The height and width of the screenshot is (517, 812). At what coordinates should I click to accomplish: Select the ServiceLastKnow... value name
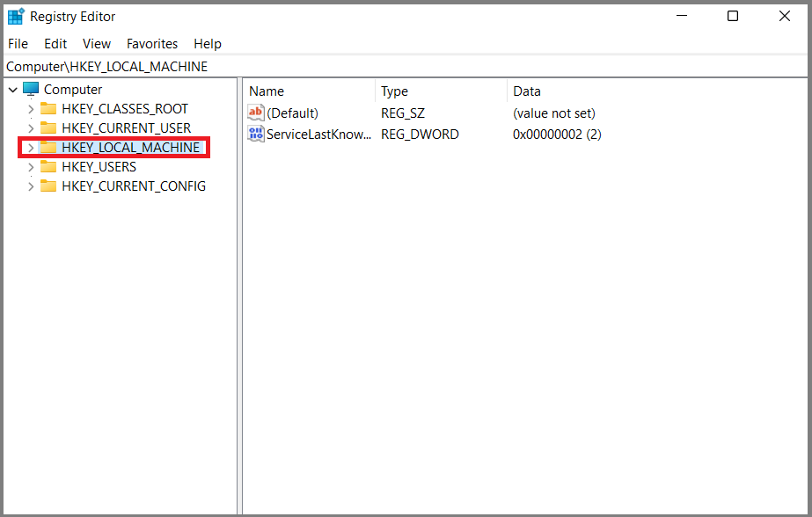click(319, 134)
